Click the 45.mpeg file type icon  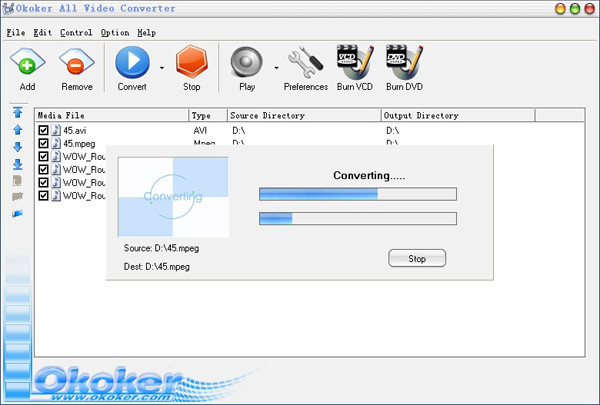point(56,143)
